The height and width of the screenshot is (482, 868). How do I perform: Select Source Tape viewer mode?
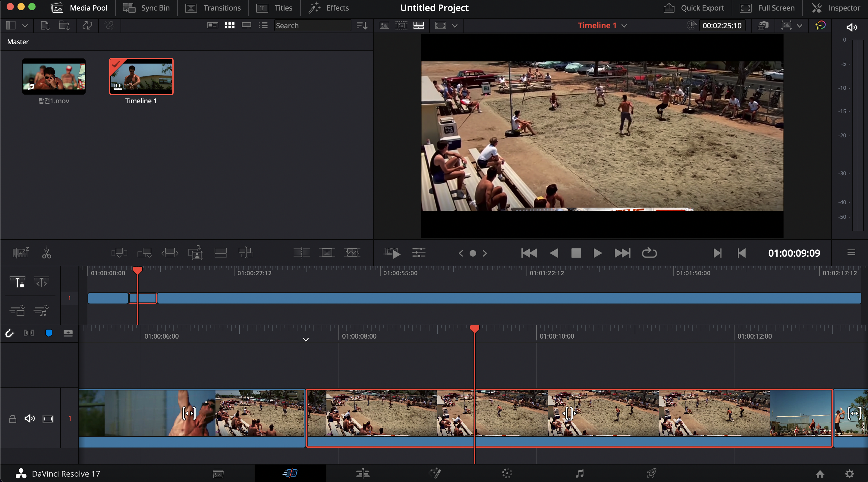tap(401, 26)
